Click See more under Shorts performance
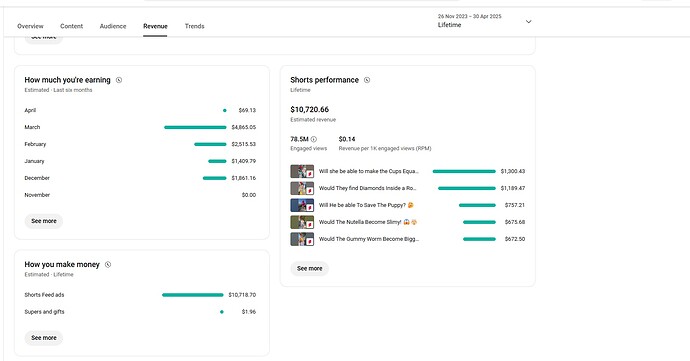 309,269
